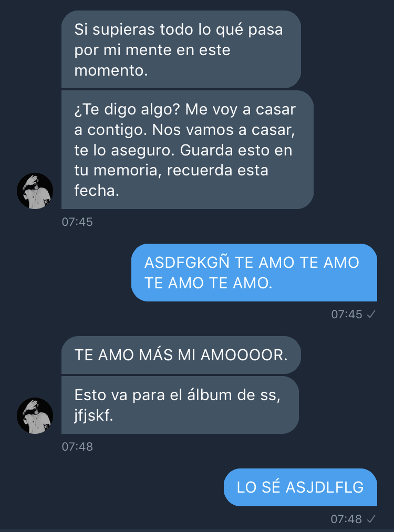Click the 07:48 timestamp under 'LO SÉ ASJDLFLG'

[347, 519]
